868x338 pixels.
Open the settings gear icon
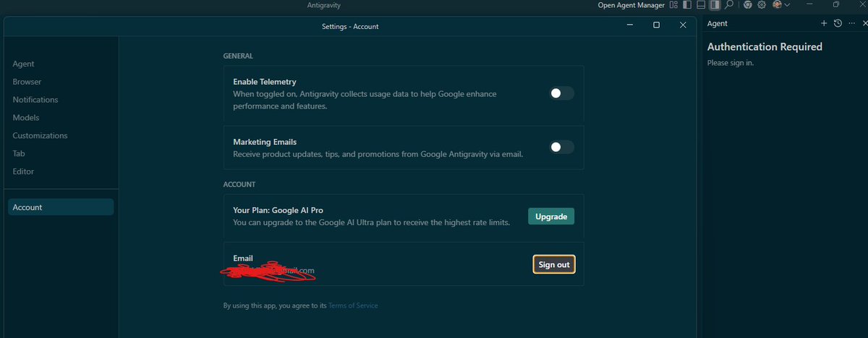[762, 4]
